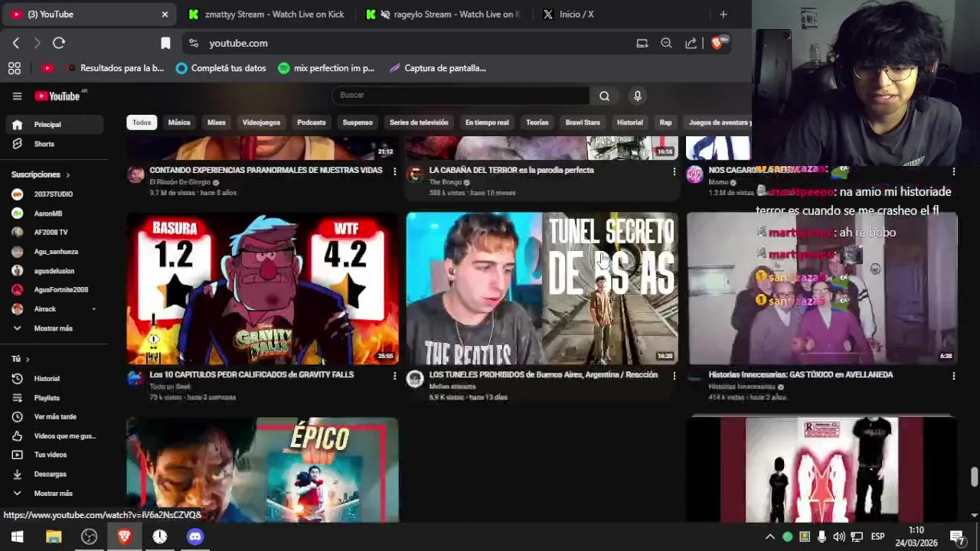
Task: Click the youtube.com address bar
Action: (413, 43)
